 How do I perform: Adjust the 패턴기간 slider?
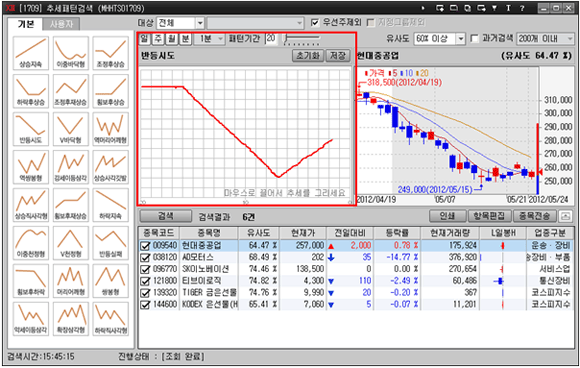tap(302, 38)
